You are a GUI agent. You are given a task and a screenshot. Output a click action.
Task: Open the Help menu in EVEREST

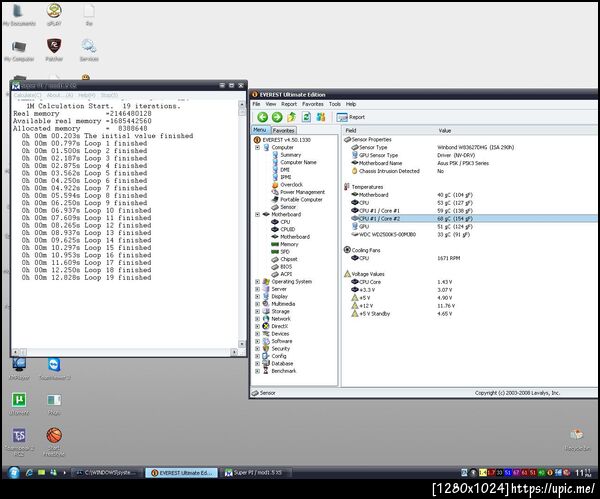tap(351, 104)
